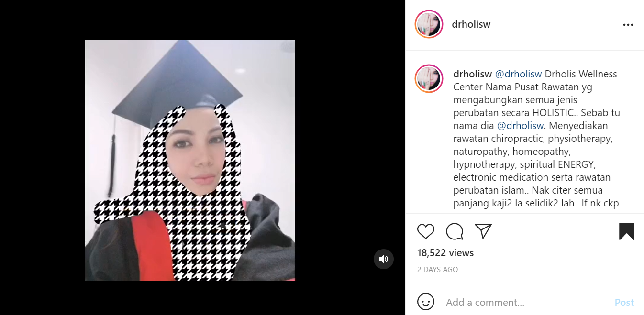Like the post with the heart icon

(425, 231)
